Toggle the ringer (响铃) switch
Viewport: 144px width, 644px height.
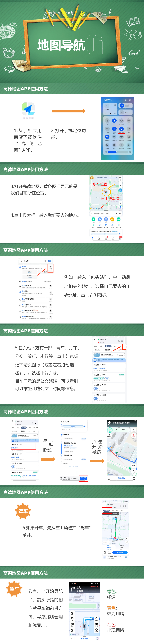114,121
